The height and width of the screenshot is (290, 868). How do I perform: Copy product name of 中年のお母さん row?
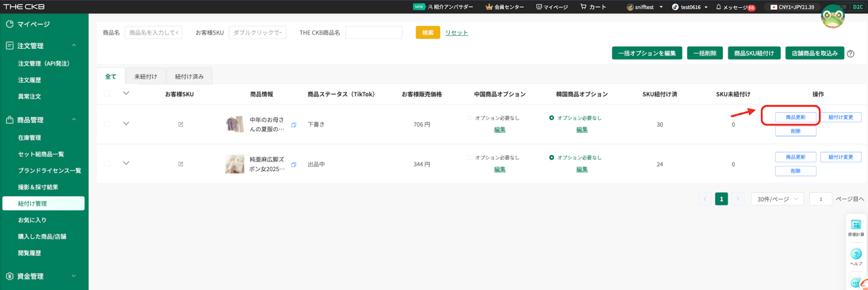pos(293,125)
